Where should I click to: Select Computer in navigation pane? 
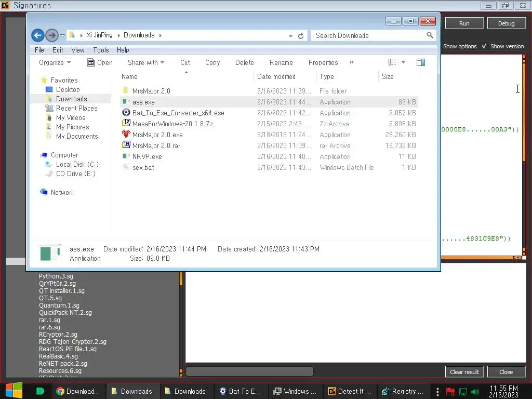pyautogui.click(x=64, y=155)
